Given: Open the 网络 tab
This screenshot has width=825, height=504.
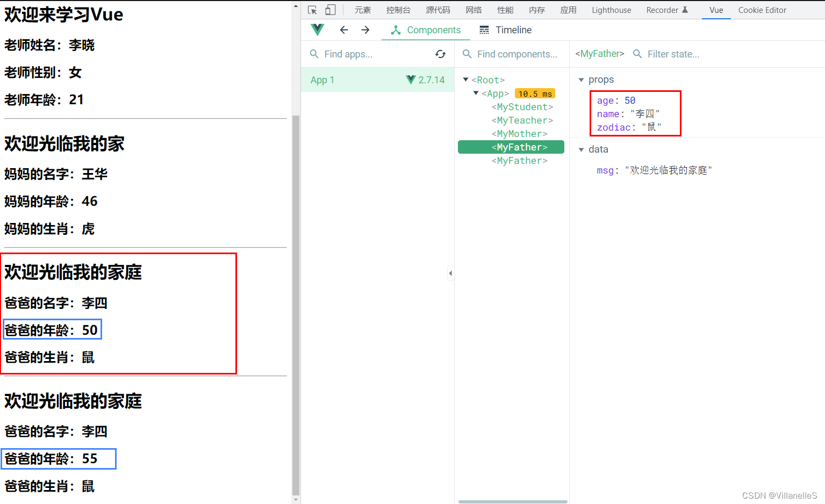Looking at the screenshot, I should (474, 10).
